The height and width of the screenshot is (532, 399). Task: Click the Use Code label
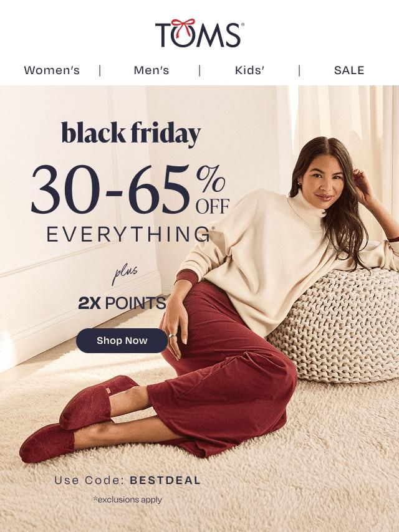coord(89,480)
